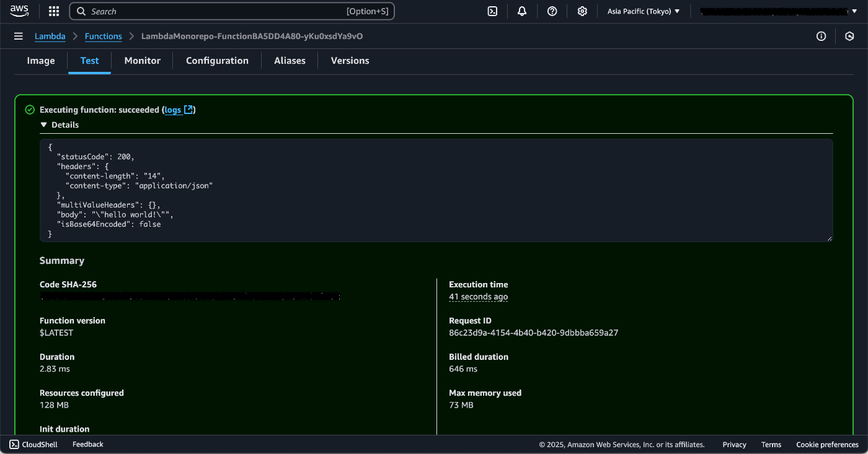Collapse the execution Details section

[x=60, y=124]
